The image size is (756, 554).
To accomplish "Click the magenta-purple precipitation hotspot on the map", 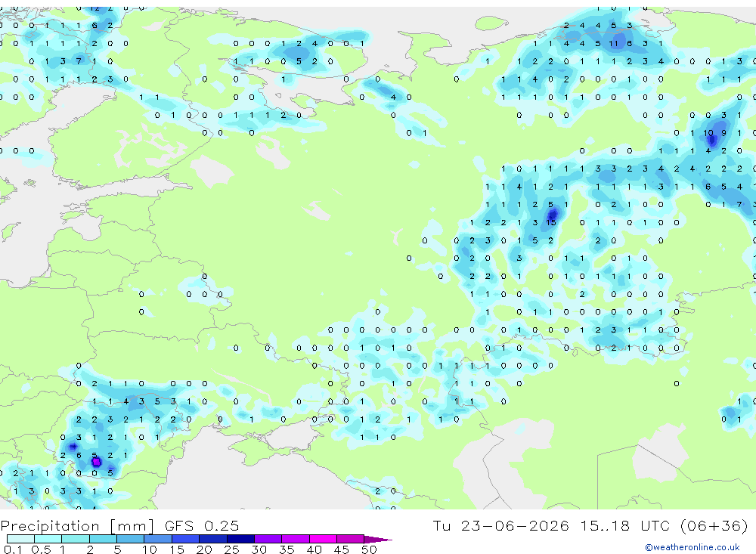I will click(x=97, y=462).
